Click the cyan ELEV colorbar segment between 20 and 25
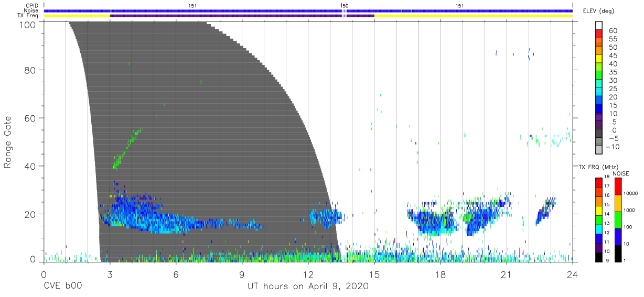The height and width of the screenshot is (297, 644). pyautogui.click(x=599, y=93)
